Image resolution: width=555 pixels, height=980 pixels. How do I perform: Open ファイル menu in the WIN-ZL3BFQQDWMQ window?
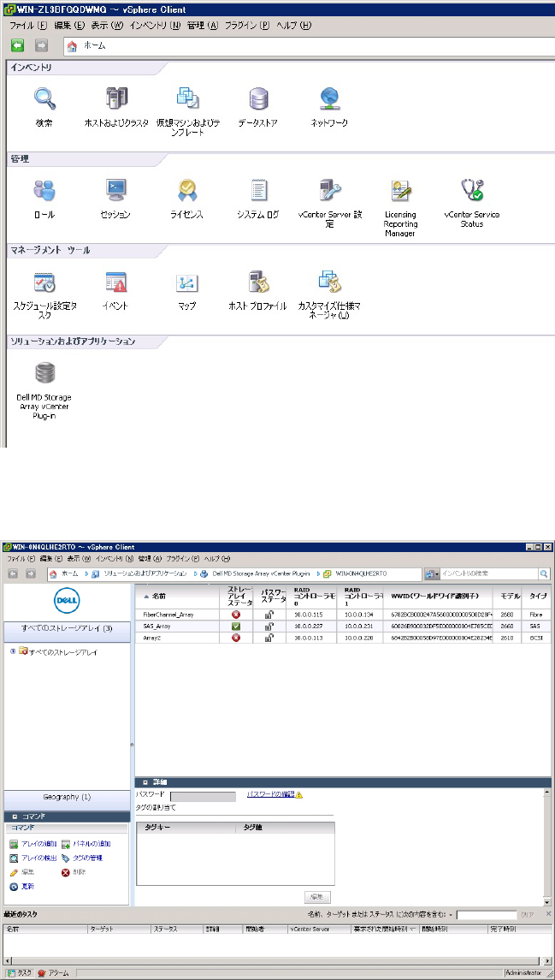pos(28,27)
